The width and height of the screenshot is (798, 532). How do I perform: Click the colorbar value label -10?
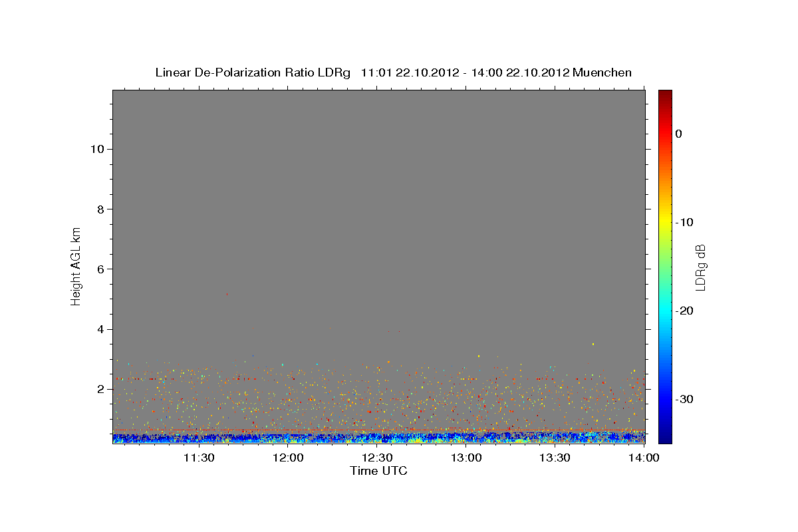[x=685, y=222]
